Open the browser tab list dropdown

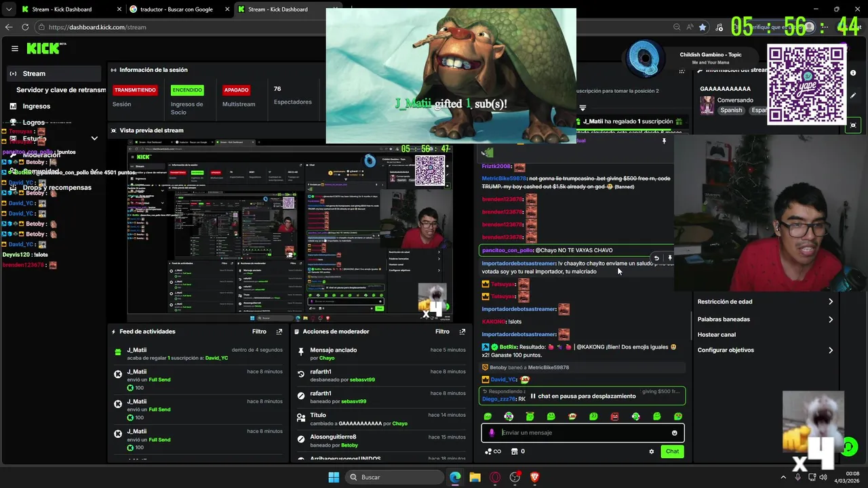click(x=9, y=9)
